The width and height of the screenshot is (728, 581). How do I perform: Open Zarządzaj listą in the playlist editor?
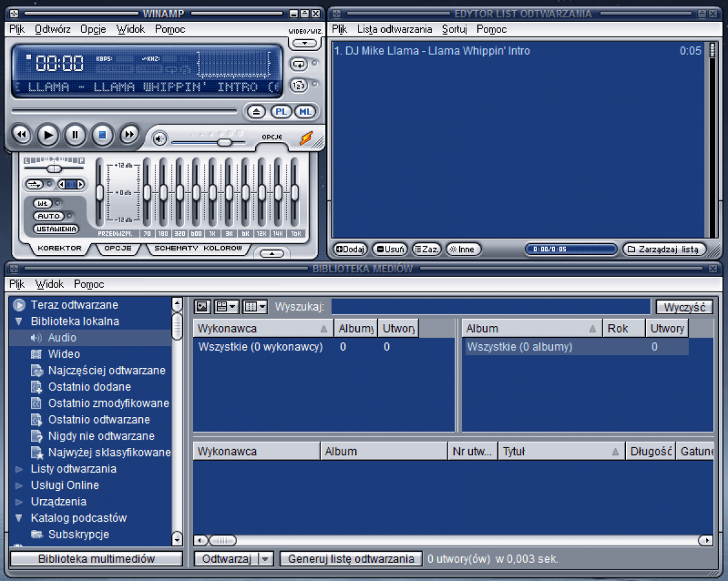(x=664, y=249)
